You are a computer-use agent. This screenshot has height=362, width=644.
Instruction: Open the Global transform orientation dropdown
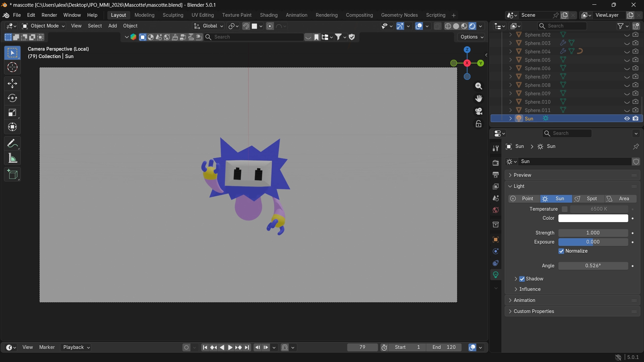208,26
